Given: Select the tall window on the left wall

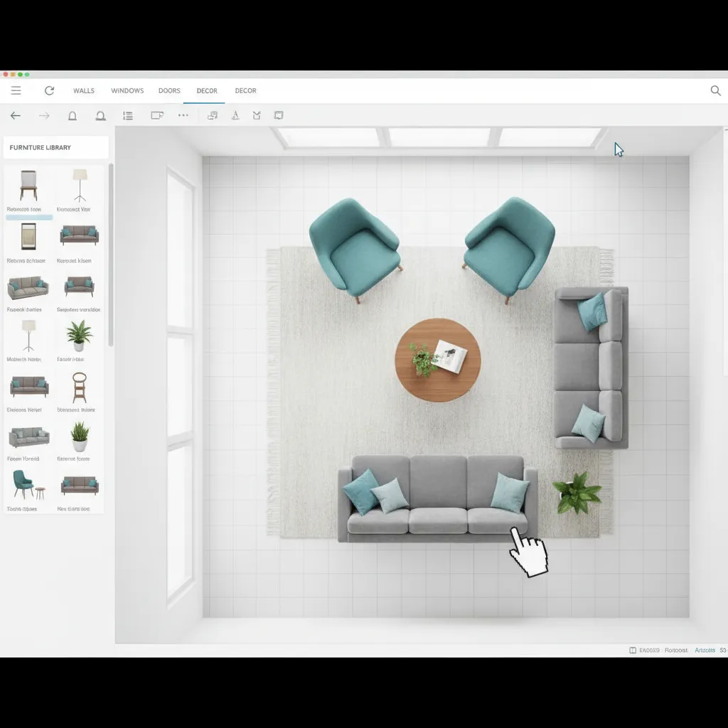Looking at the screenshot, I should 181,385.
